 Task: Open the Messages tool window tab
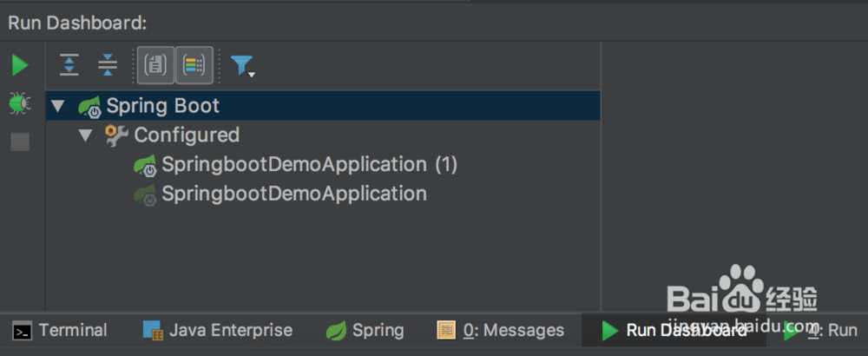point(501,331)
